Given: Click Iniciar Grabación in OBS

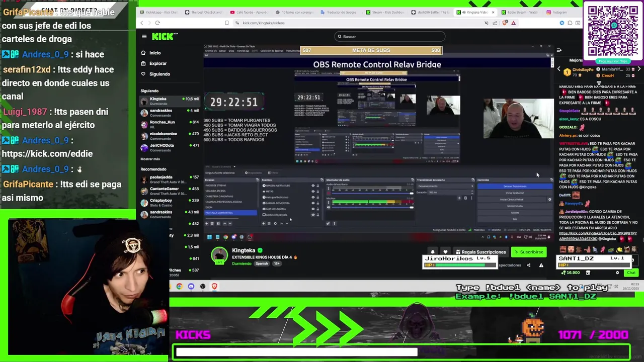Looking at the screenshot, I should [x=514, y=193].
